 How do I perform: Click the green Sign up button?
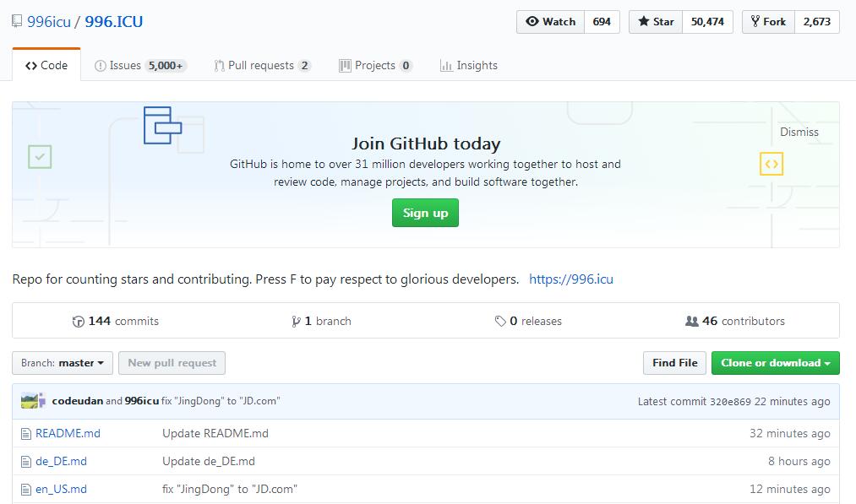pos(425,213)
